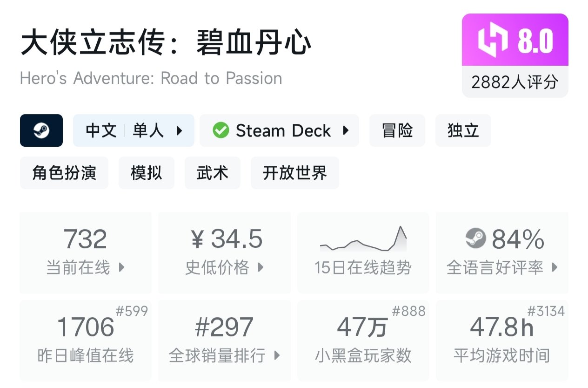
Task: Expand the 中文 单人 language arrow
Action: (179, 130)
